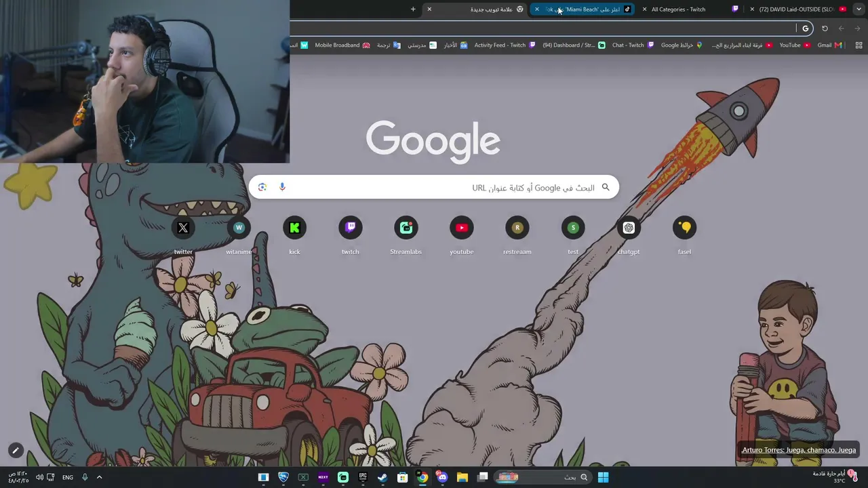Screen dimensions: 868x488
Task: Click the magnifier icon in Google search box
Action: click(x=606, y=187)
